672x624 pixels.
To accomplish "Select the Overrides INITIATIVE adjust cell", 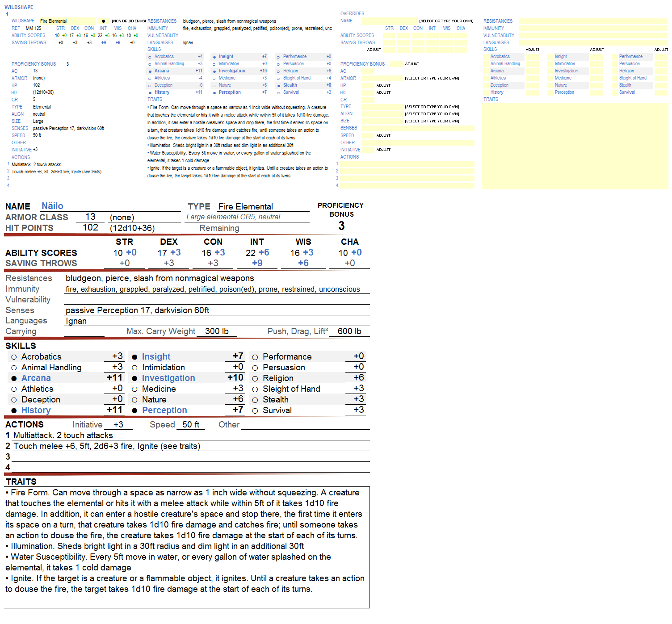I will click(368, 150).
